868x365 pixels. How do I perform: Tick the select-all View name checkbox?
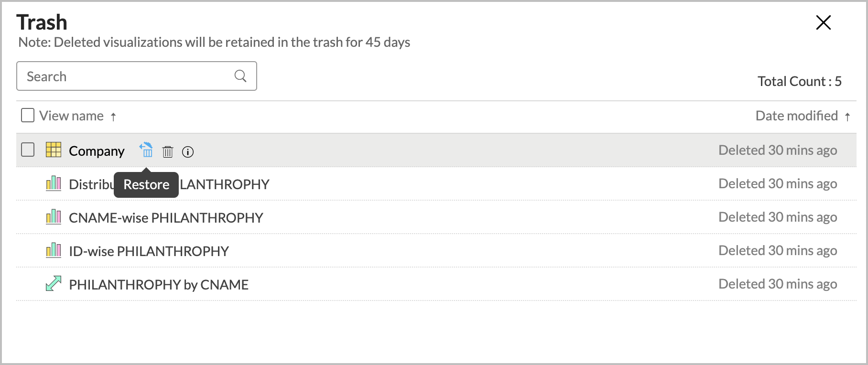point(28,115)
